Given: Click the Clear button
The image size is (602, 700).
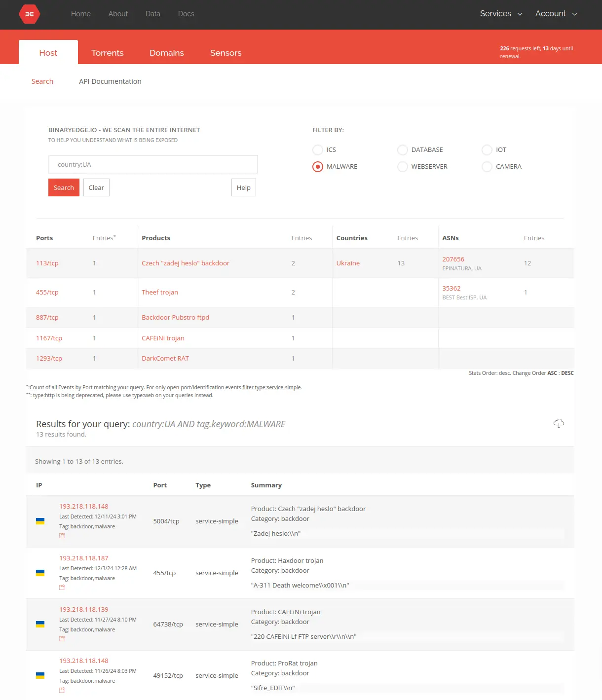Looking at the screenshot, I should tap(96, 187).
